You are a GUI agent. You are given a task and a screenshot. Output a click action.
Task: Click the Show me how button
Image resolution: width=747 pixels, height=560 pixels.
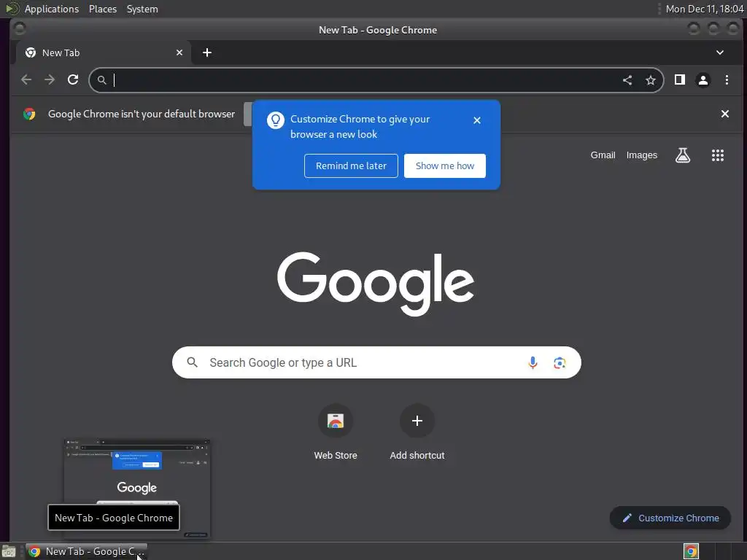click(445, 166)
